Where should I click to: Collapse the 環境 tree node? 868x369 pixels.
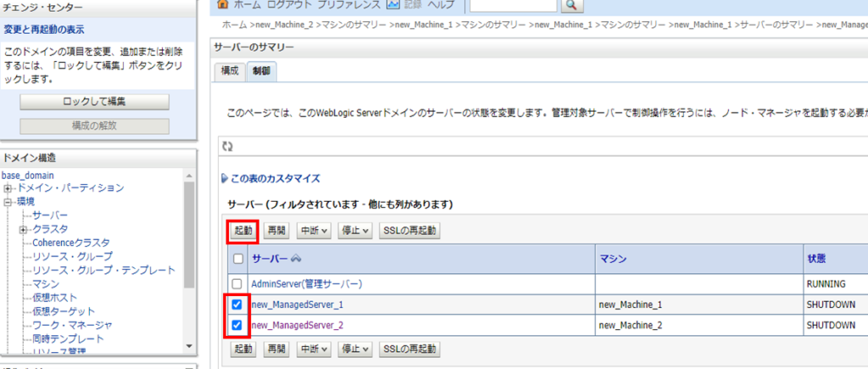point(8,202)
